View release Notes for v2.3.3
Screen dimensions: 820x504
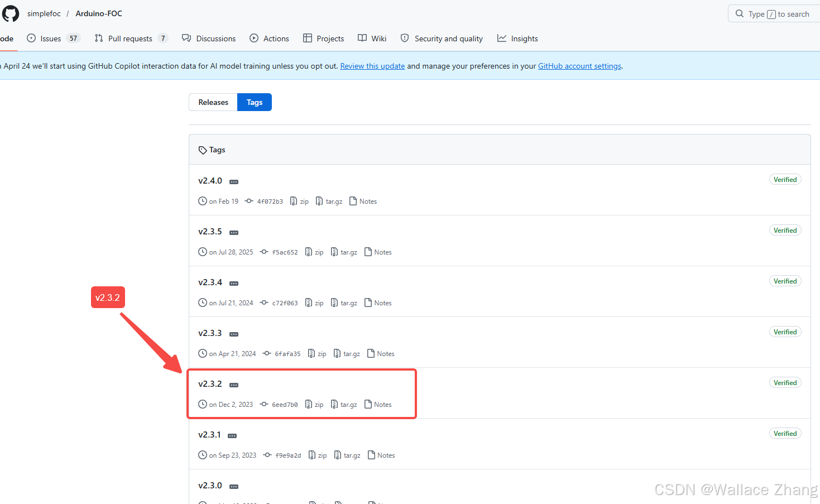381,354
